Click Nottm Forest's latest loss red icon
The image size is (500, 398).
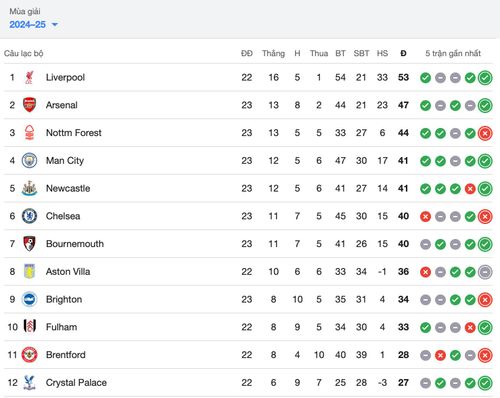[x=485, y=133]
